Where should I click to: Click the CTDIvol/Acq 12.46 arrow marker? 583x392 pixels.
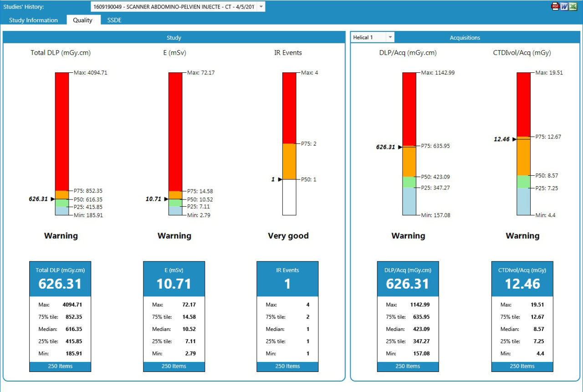(514, 139)
